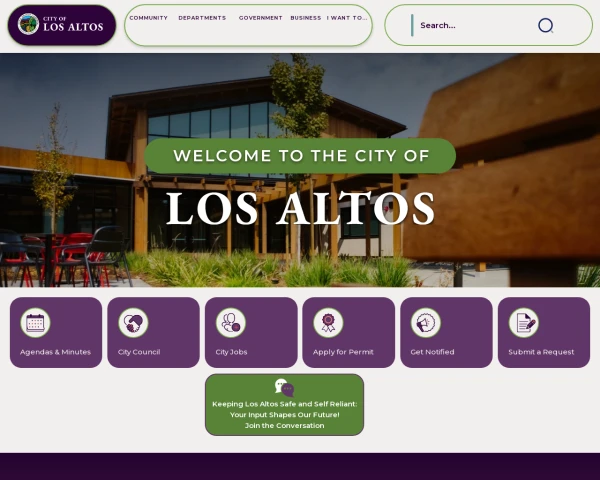Image resolution: width=600 pixels, height=480 pixels.
Task: Choose Get Notified
Action: point(446,332)
